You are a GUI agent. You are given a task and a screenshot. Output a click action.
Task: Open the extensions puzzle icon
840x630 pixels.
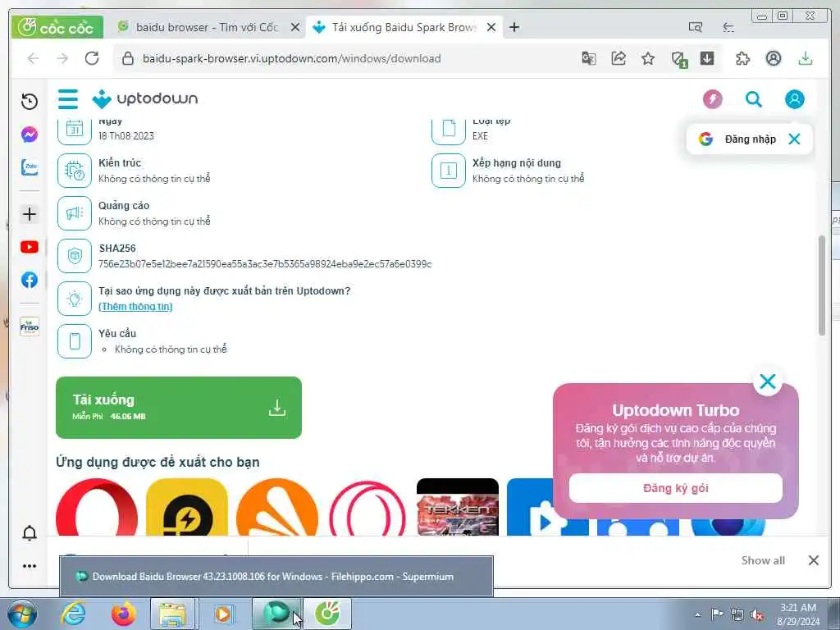click(743, 58)
